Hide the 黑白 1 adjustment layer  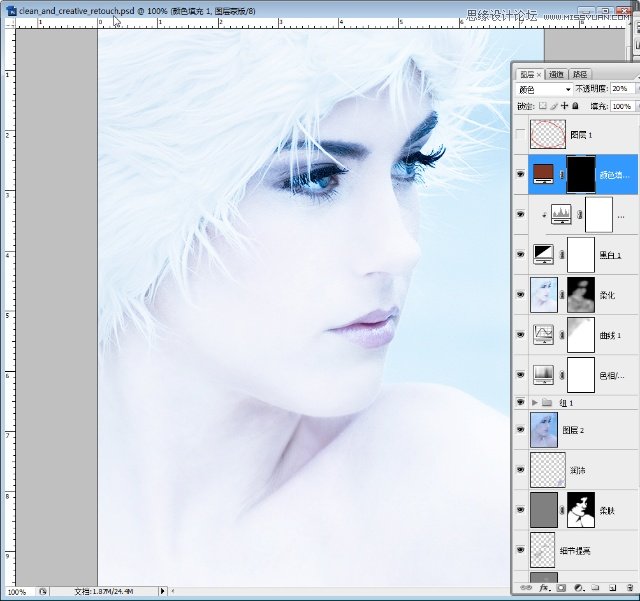pos(520,254)
